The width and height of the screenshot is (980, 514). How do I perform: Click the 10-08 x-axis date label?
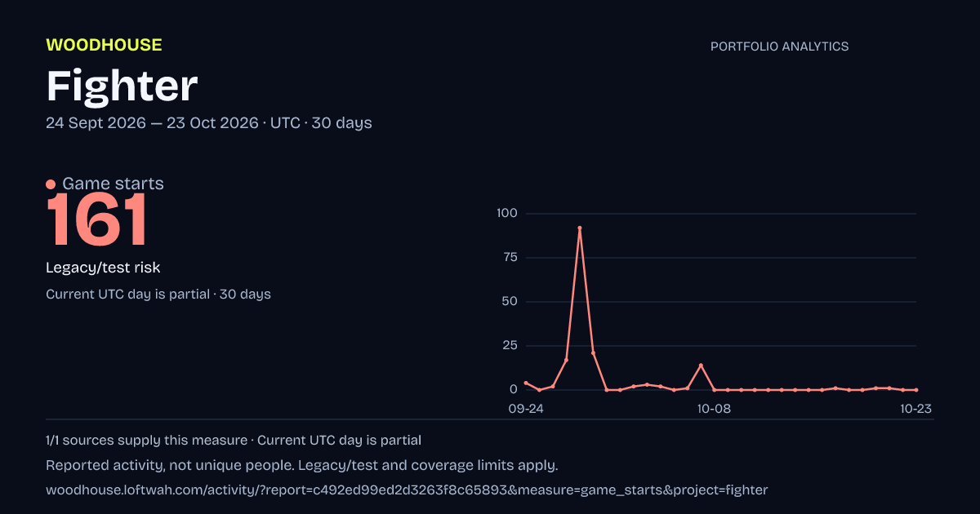click(714, 409)
